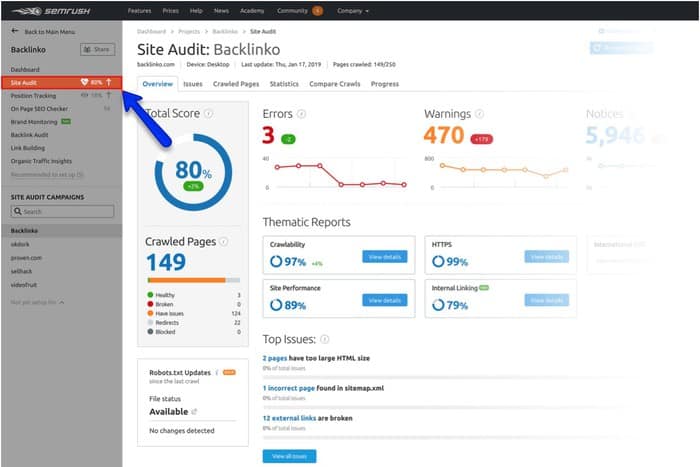700x467 pixels.
Task: Open Dashboard in the sidebar
Action: 25,69
